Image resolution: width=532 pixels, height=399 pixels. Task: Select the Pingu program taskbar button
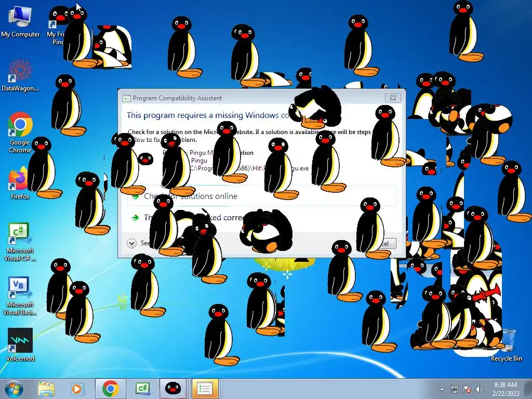[173, 389]
